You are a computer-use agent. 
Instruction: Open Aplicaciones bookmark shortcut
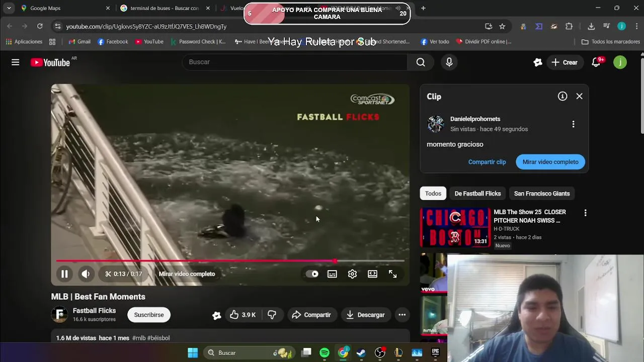[24, 42]
